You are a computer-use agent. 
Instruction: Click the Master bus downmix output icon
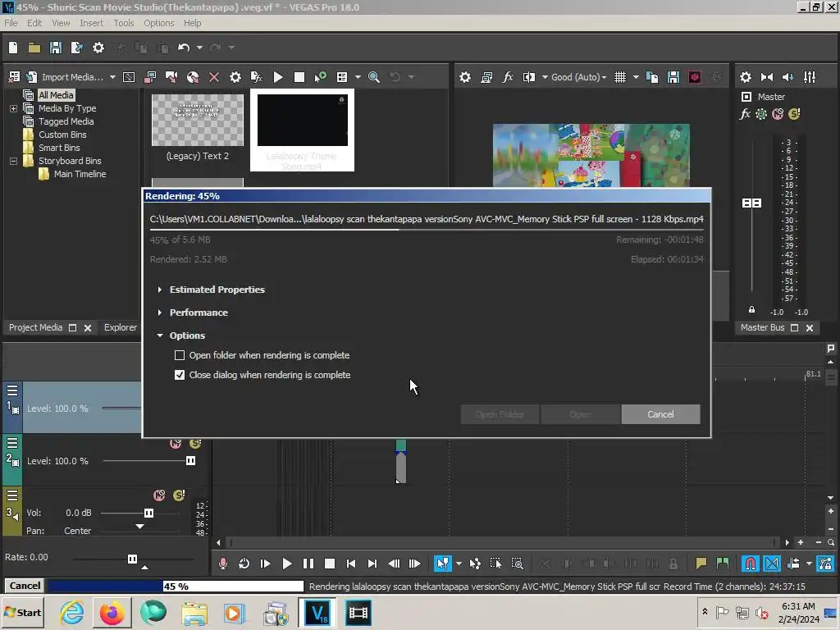coord(767,77)
